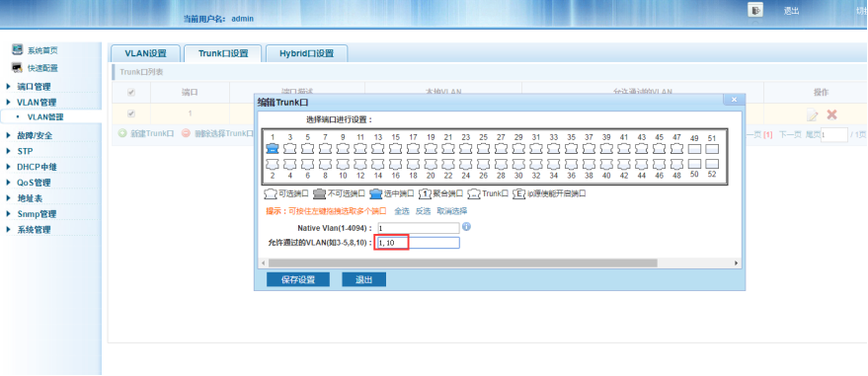Click 退出 link in top header

791,11
